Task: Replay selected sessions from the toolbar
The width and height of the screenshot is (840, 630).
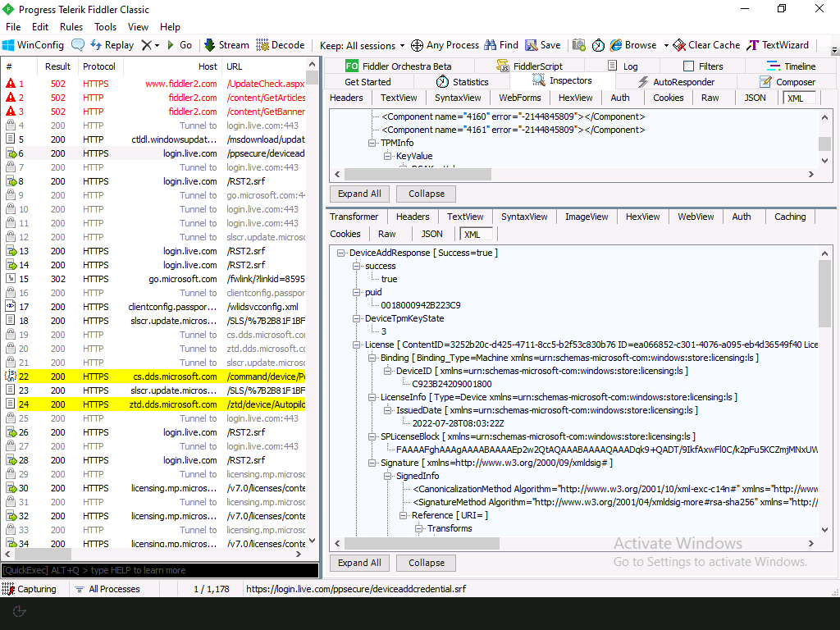Action: tap(112, 45)
